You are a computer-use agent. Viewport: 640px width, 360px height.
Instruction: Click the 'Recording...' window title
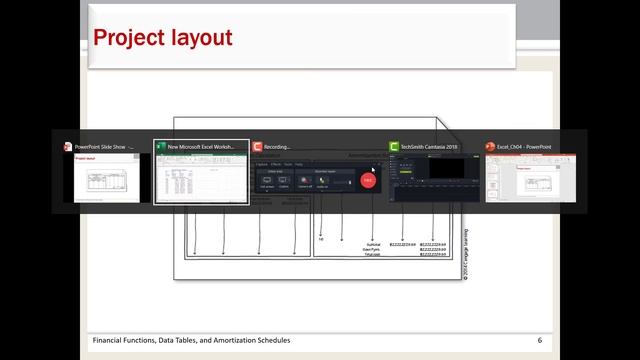click(277, 147)
